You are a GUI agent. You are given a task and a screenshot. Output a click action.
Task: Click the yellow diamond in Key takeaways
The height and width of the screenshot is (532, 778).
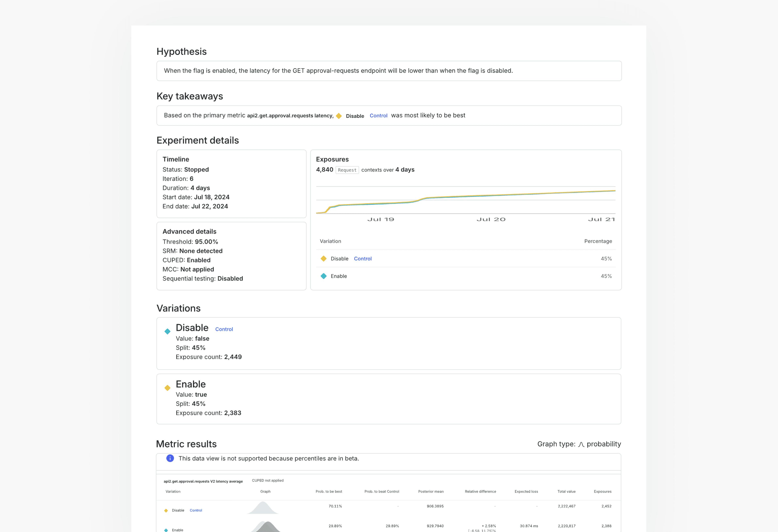[339, 116]
